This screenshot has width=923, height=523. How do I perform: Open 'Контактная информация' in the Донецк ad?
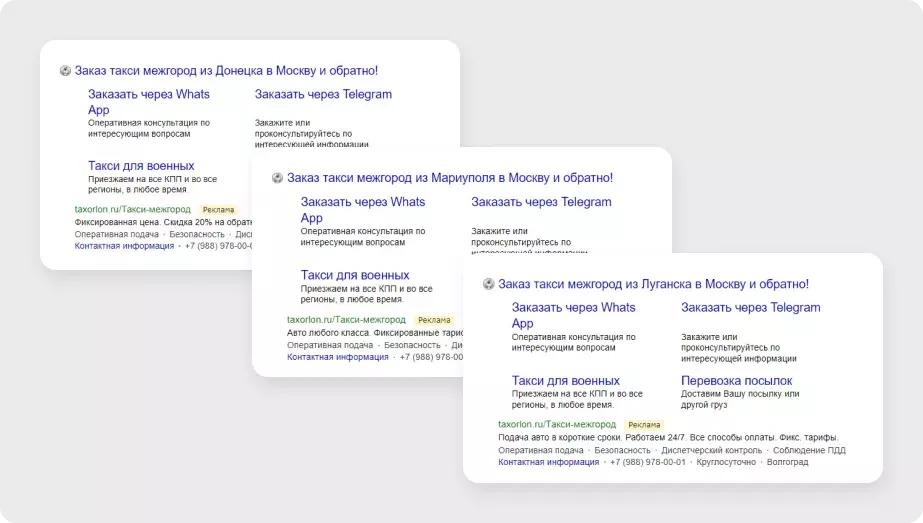click(124, 246)
